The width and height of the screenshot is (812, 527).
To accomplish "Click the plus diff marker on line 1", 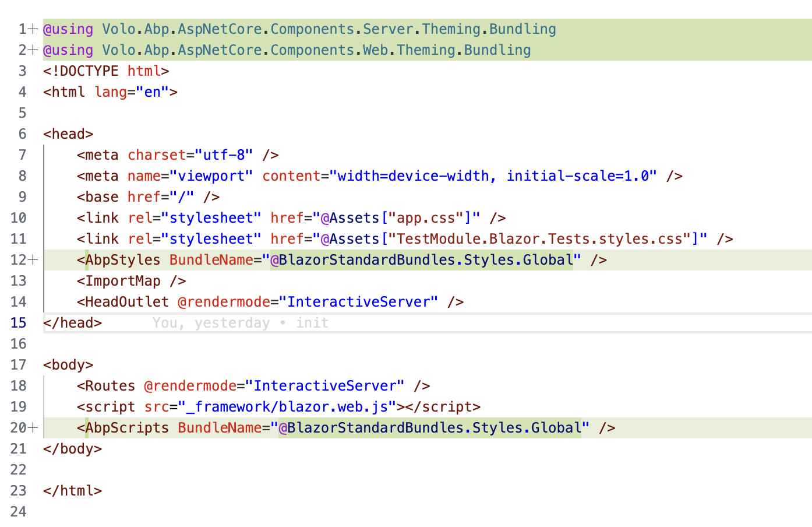I will tap(33, 29).
